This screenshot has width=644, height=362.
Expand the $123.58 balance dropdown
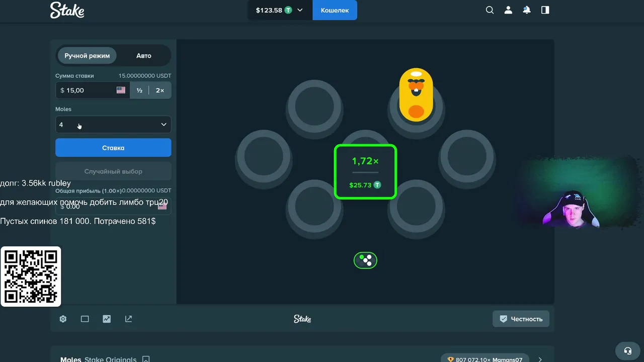280,10
